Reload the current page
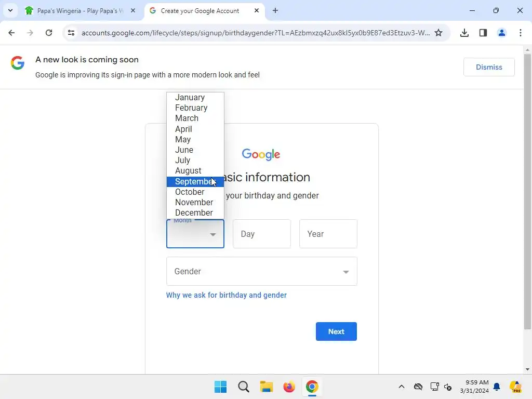Image resolution: width=532 pixels, height=399 pixels. pyautogui.click(x=49, y=33)
